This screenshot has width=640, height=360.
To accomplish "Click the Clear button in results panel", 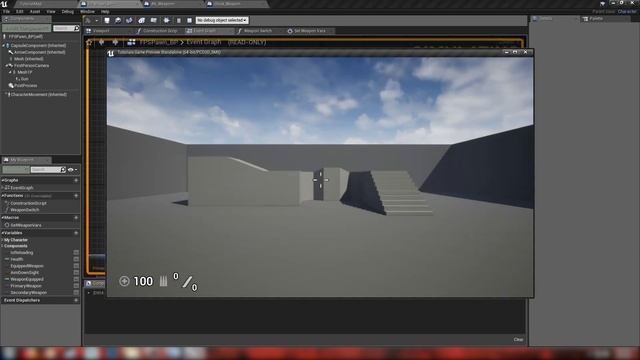I will pyautogui.click(x=518, y=340).
